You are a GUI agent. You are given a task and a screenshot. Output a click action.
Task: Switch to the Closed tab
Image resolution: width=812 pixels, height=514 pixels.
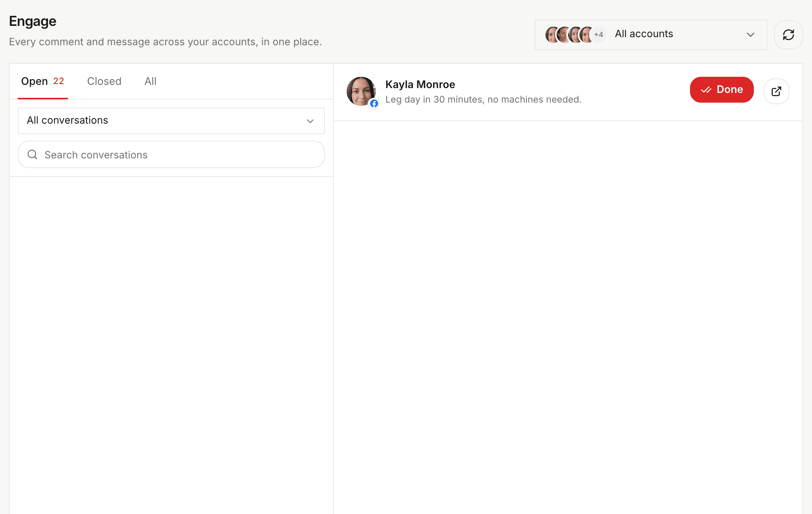[104, 81]
